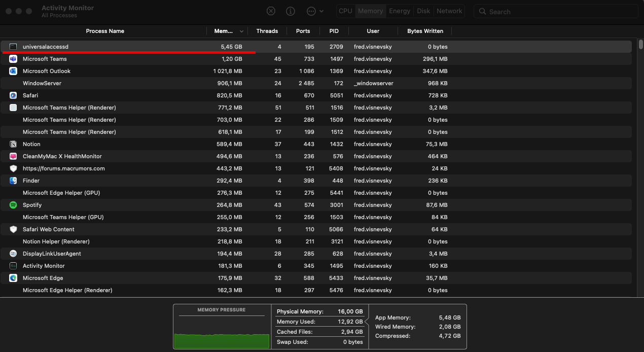This screenshot has height=352, width=644.
Task: Click the Memory Used 12,92 GB entry
Action: click(x=320, y=322)
